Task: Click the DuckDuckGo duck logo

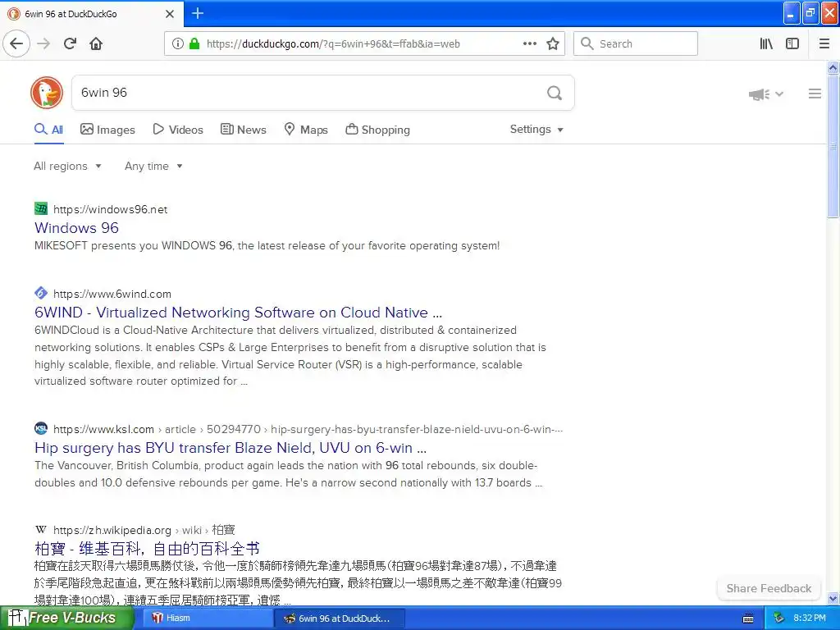Action: [x=47, y=93]
